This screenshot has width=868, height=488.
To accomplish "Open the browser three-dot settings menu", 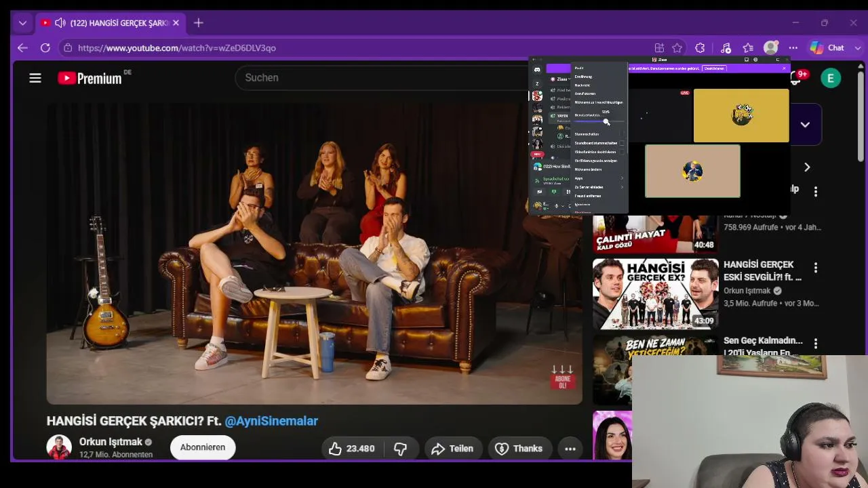I will [793, 48].
